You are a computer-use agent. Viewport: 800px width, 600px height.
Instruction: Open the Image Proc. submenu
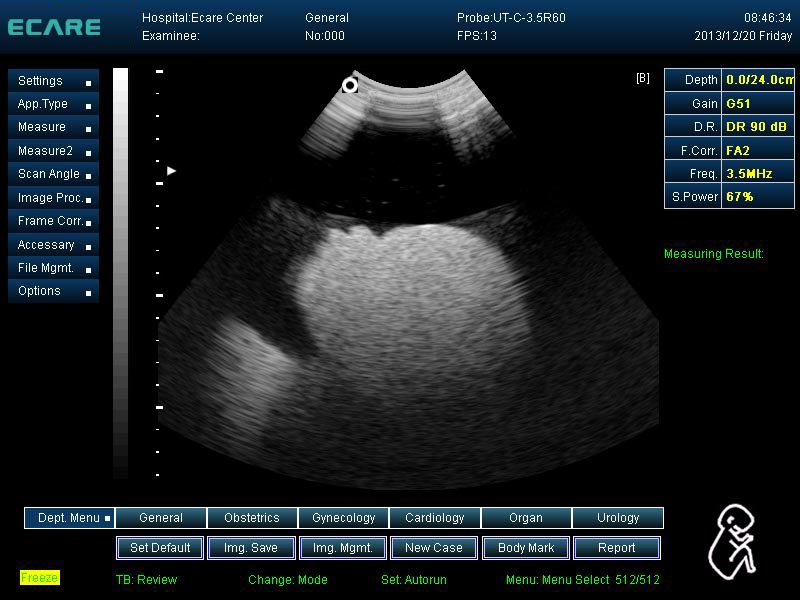pos(54,198)
